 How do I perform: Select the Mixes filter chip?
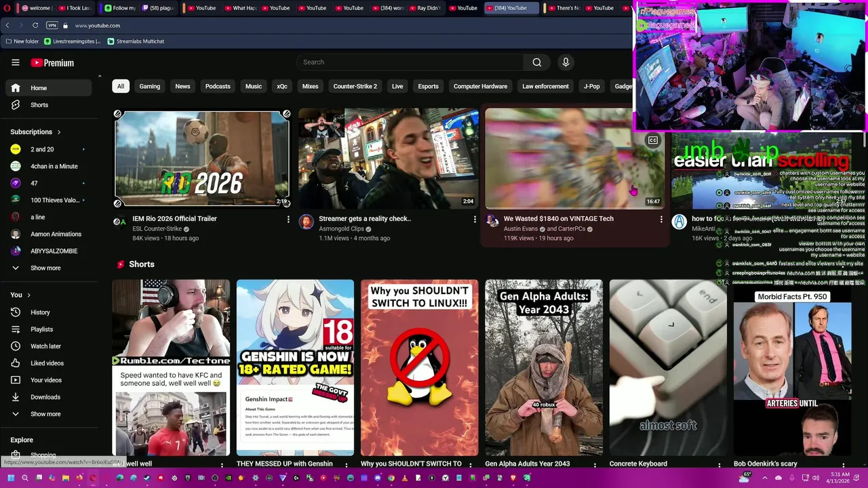[x=310, y=86]
